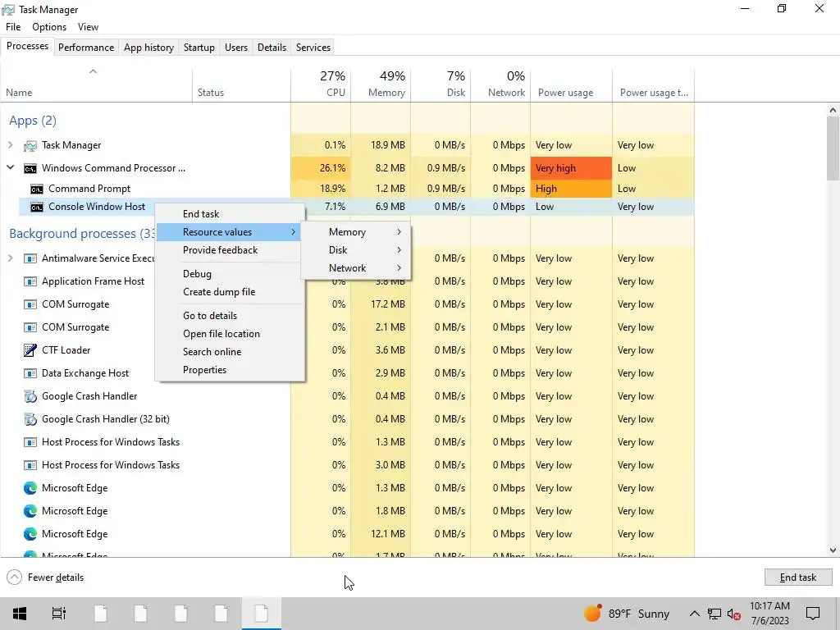This screenshot has height=630, width=840.
Task: Click the muted volume tray icon
Action: point(734,614)
